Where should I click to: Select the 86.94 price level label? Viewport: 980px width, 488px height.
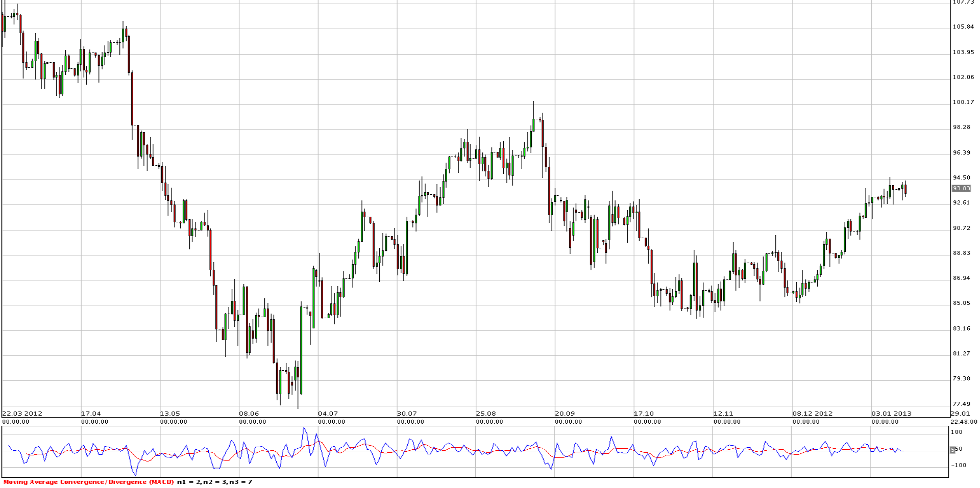962,278
